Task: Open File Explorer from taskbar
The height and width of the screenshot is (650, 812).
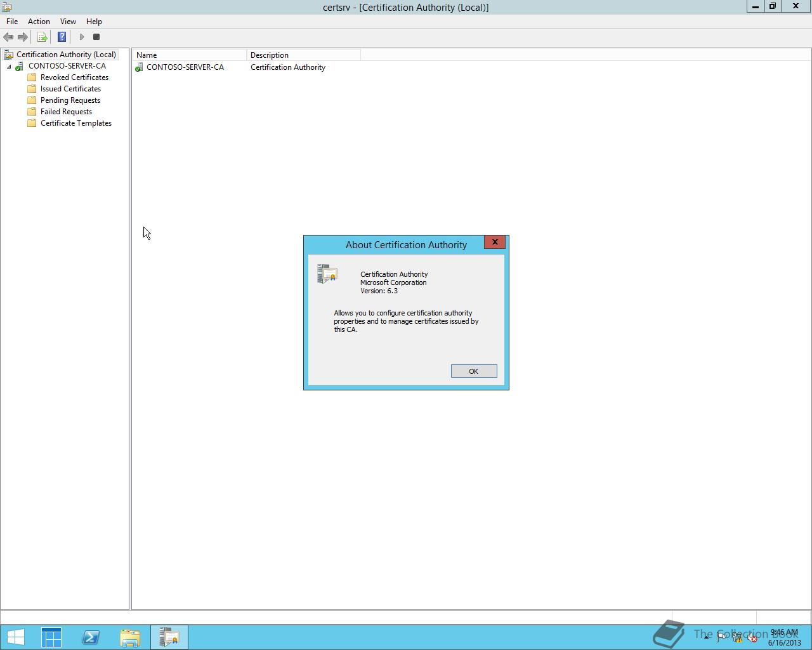Action: pos(130,637)
